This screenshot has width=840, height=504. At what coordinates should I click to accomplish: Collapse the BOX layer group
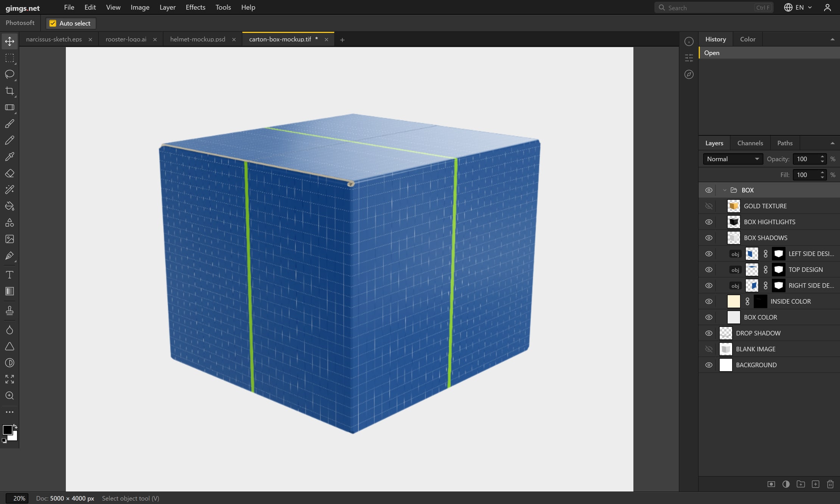click(725, 190)
